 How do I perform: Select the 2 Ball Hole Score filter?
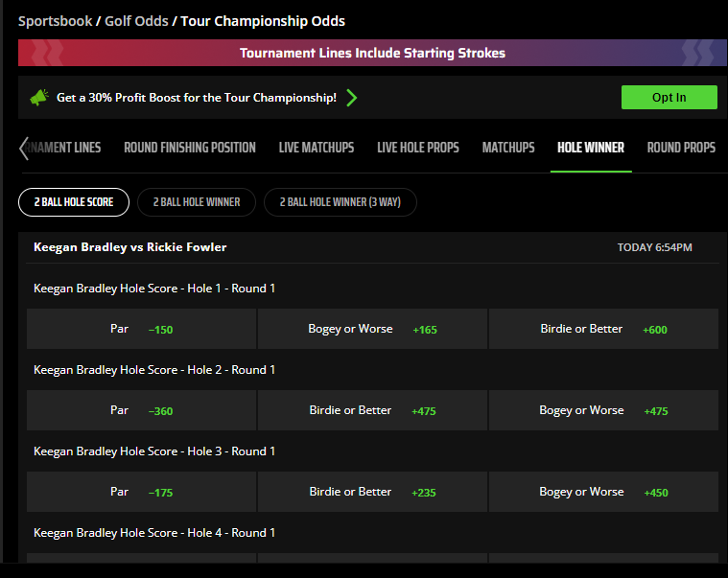point(74,202)
